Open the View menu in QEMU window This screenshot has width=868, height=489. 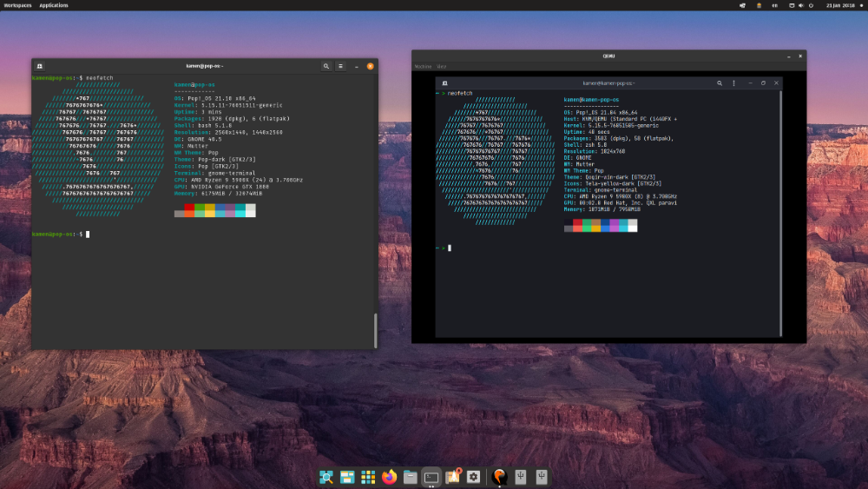(441, 67)
